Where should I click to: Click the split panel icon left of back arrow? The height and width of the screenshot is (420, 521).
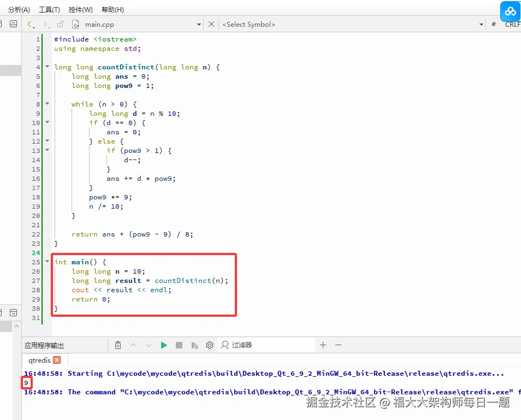13,23
